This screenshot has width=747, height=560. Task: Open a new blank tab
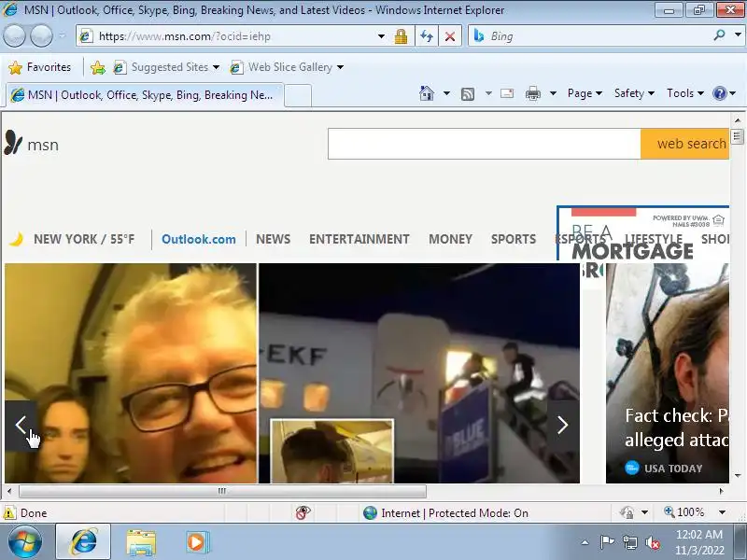298,95
